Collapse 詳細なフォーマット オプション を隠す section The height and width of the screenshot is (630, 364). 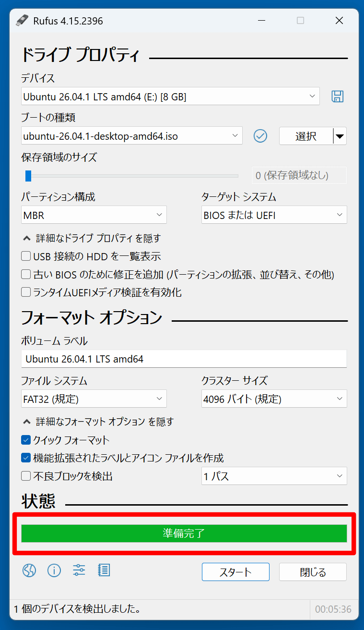[x=98, y=422]
